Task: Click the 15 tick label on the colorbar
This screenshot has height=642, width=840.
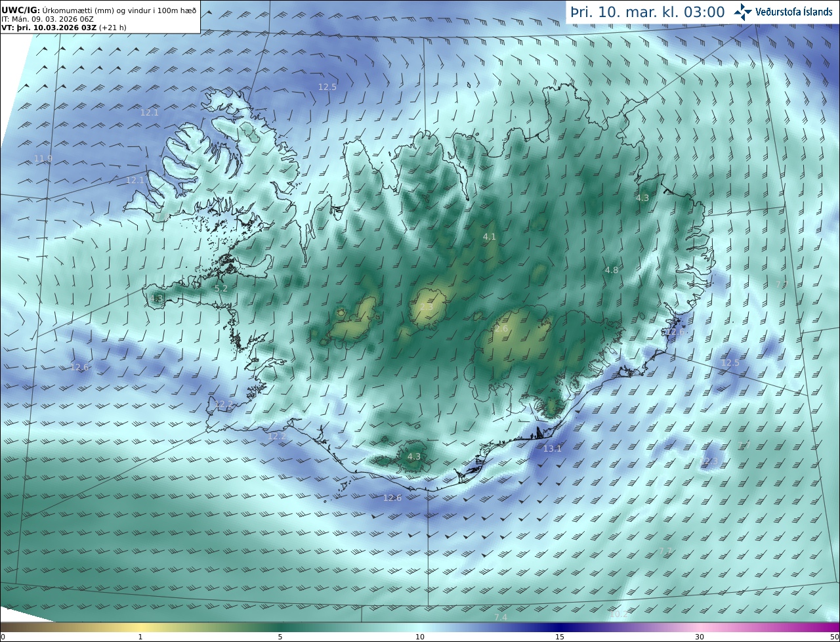Action: 560,637
